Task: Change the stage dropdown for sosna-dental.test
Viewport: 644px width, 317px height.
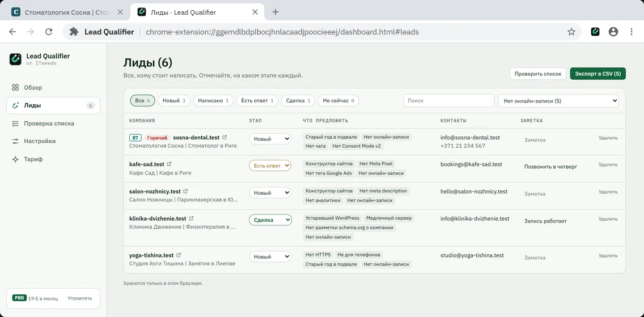Action: [x=270, y=139]
